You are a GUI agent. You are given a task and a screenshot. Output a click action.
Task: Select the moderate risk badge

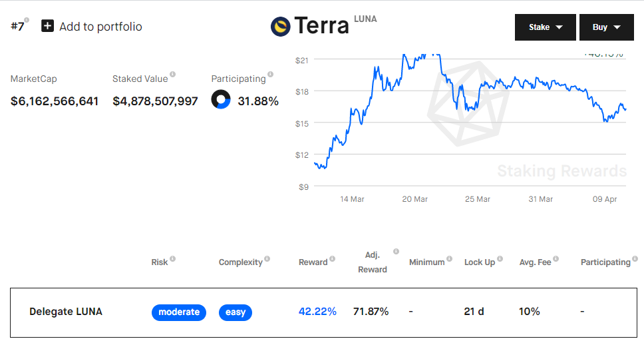(x=179, y=312)
